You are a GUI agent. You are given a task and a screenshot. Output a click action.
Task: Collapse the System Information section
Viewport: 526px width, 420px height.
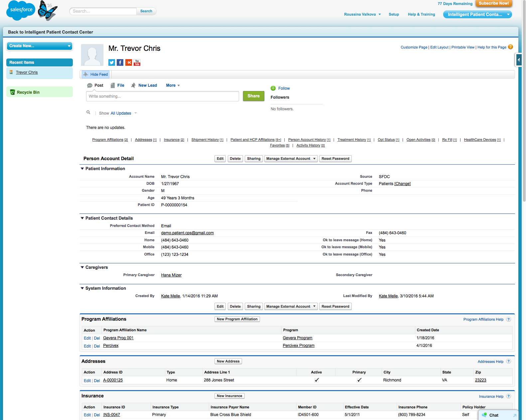tap(82, 288)
